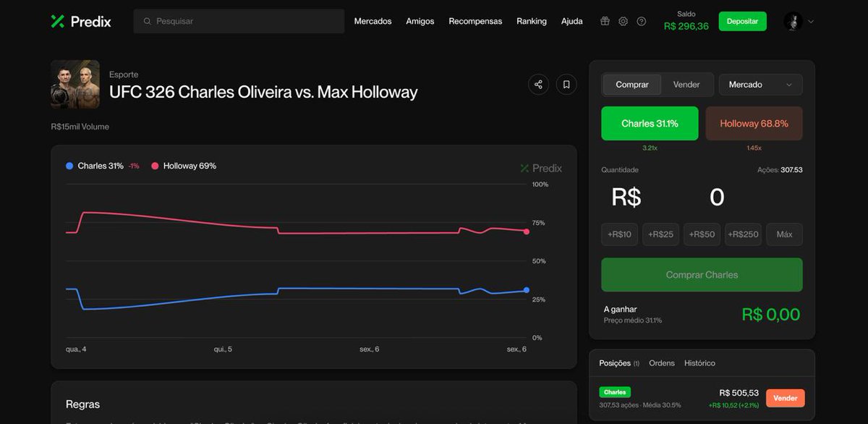Click the Regras section heading

83,404
